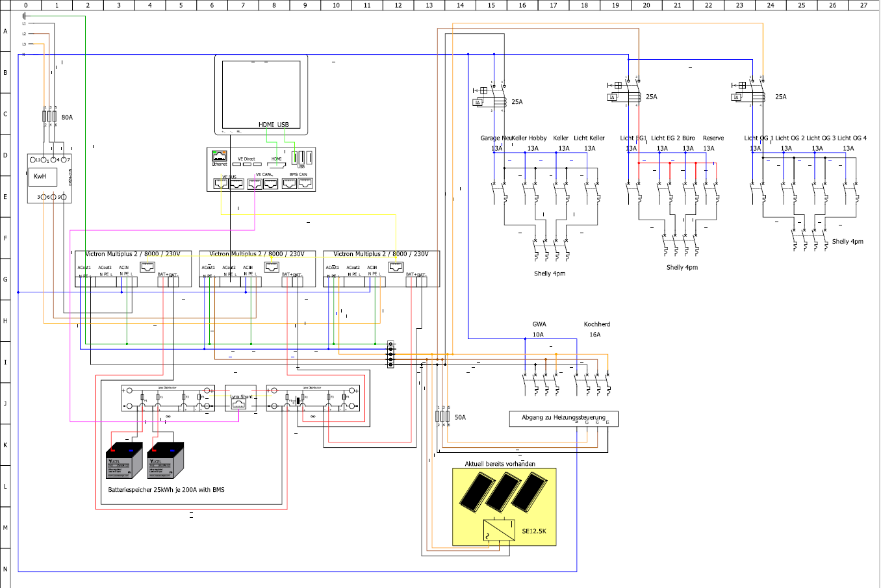Select the GWA label
The height and width of the screenshot is (588, 881).
pyautogui.click(x=539, y=324)
